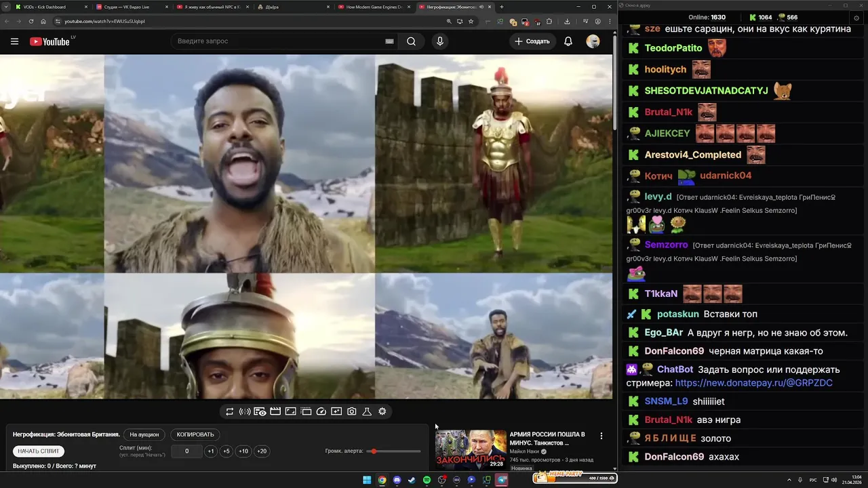
Task: Click the flask experiments icon
Action: (367, 411)
